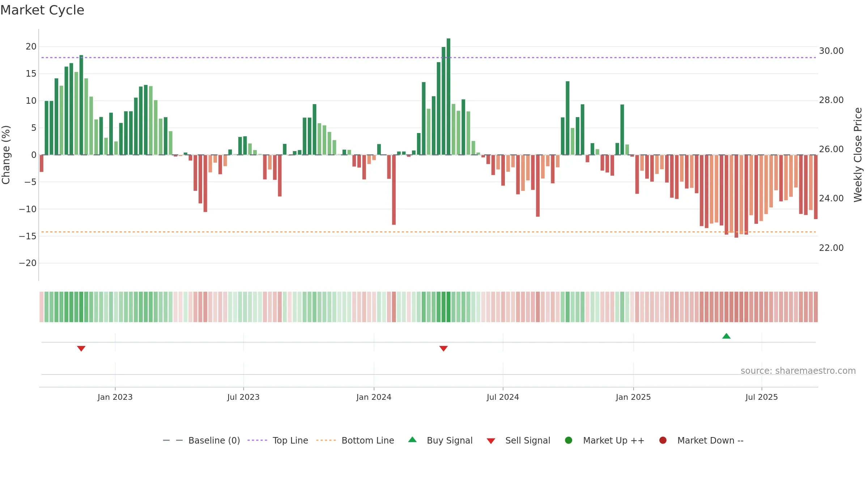The width and height of the screenshot is (868, 488).
Task: Select the red sell signal marker before Jan 2023
Action: (81, 348)
